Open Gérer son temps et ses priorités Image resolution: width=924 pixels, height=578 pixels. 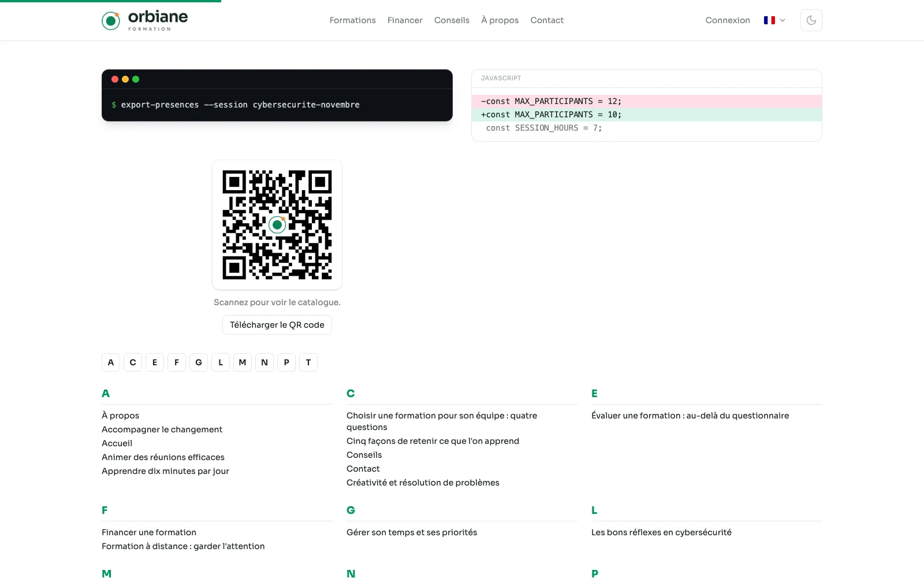[412, 532]
